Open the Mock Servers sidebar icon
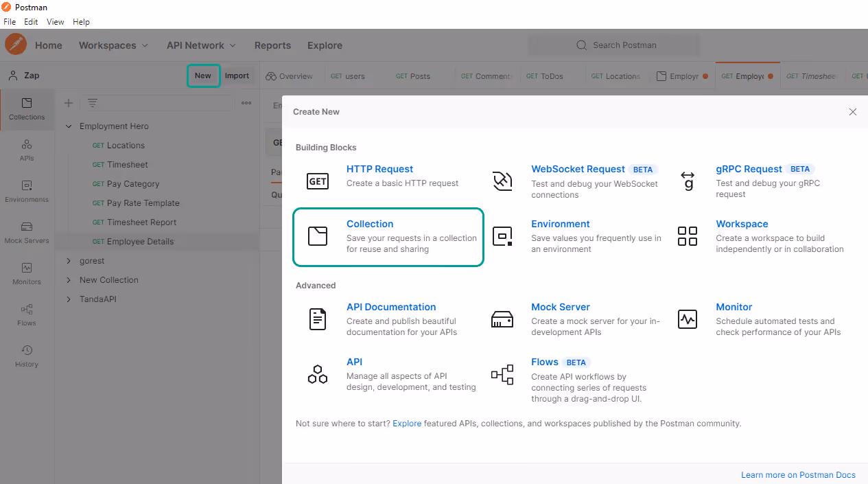Image resolution: width=868 pixels, height=484 pixels. coord(27,232)
